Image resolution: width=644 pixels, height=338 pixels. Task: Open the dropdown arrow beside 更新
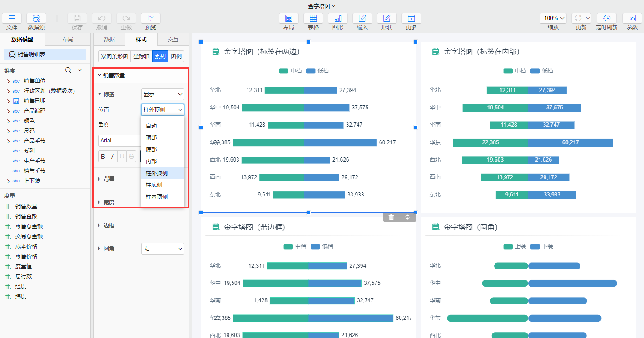pos(588,18)
